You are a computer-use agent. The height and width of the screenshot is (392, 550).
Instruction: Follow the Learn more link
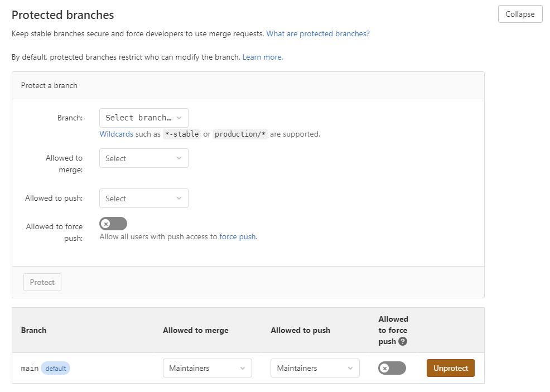pos(262,57)
